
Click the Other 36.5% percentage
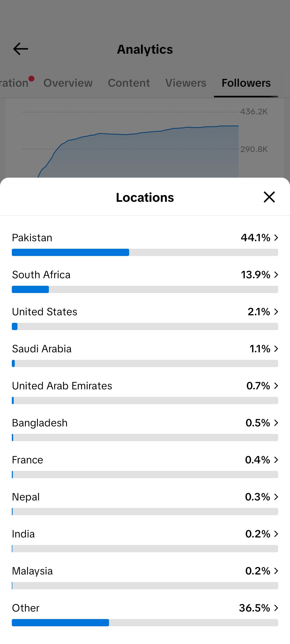[x=255, y=608]
